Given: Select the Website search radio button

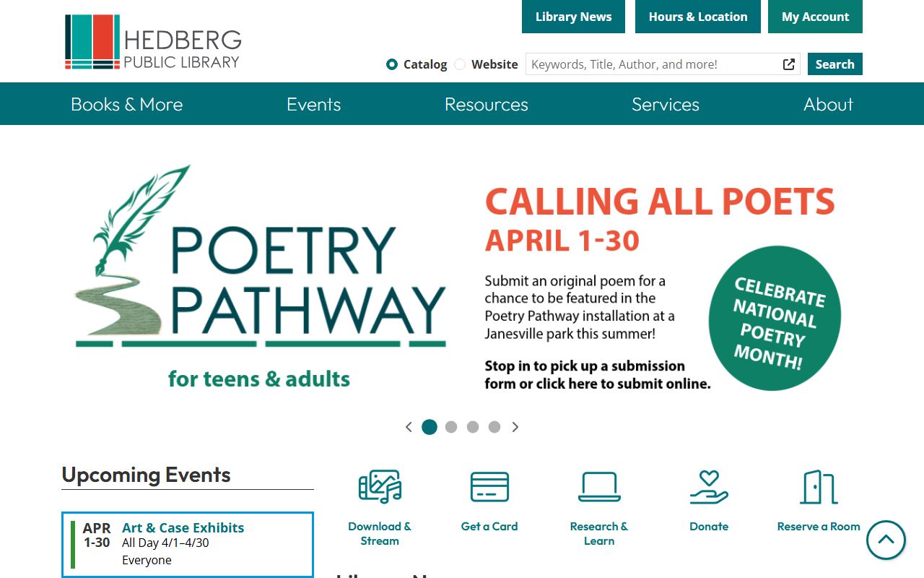Looking at the screenshot, I should point(460,64).
